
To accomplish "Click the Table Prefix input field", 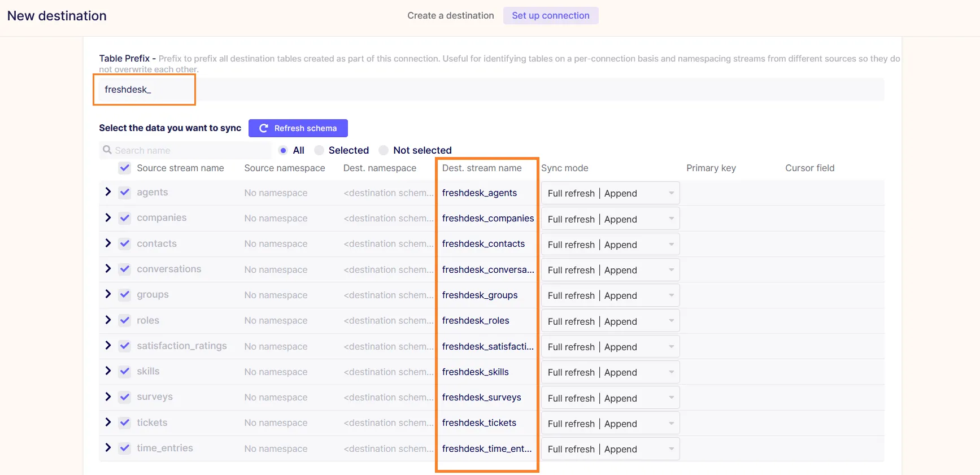I will click(x=491, y=90).
